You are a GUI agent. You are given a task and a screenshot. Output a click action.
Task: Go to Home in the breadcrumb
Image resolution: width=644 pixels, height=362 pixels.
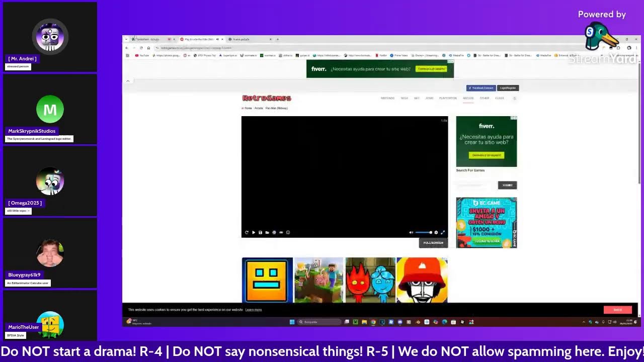point(248,108)
